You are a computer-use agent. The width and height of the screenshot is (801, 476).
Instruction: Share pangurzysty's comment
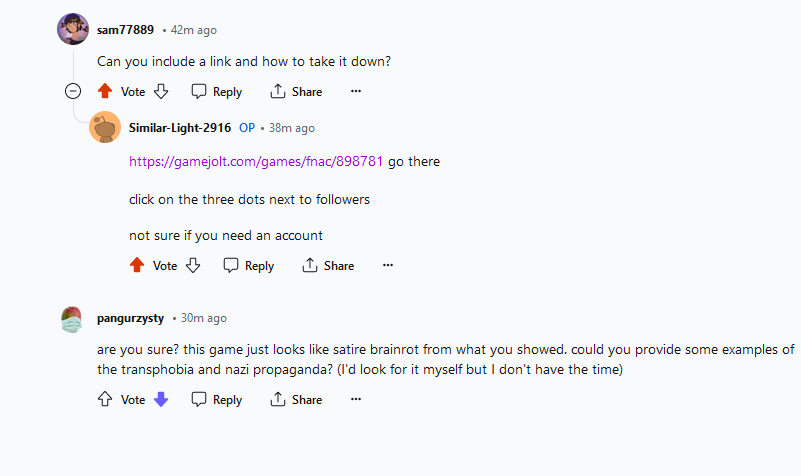coord(296,400)
